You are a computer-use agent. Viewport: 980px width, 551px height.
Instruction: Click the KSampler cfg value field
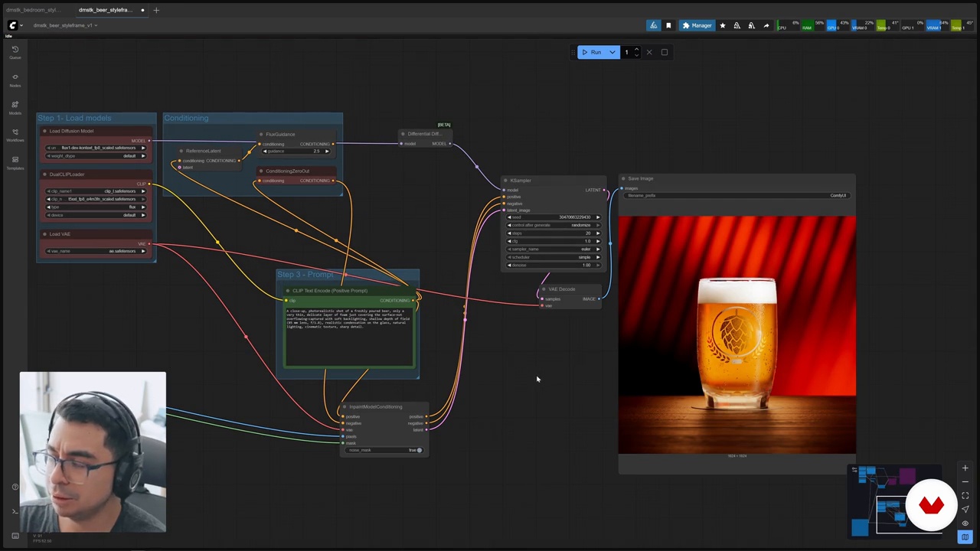pyautogui.click(x=554, y=241)
